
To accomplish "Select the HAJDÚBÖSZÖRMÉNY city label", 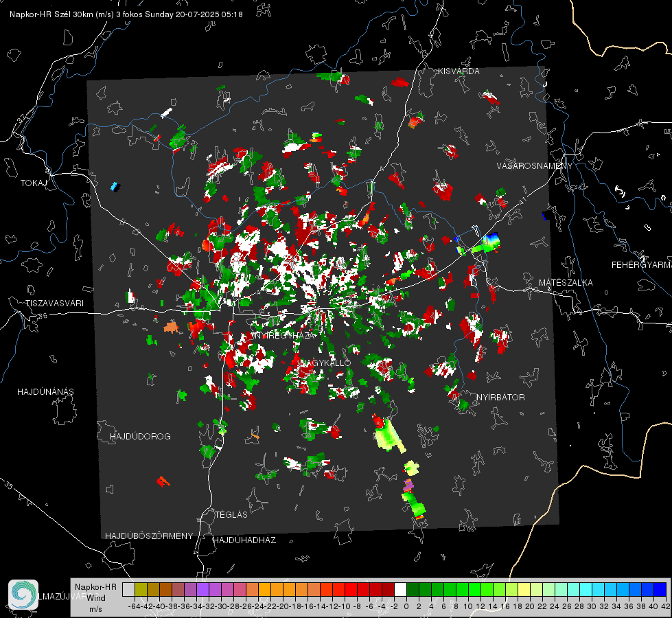I will [149, 536].
